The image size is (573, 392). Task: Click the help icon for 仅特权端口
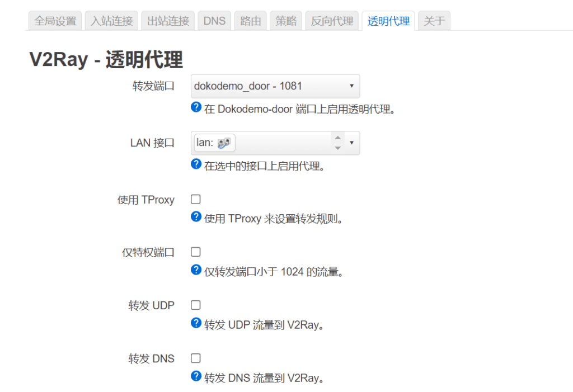coord(196,270)
